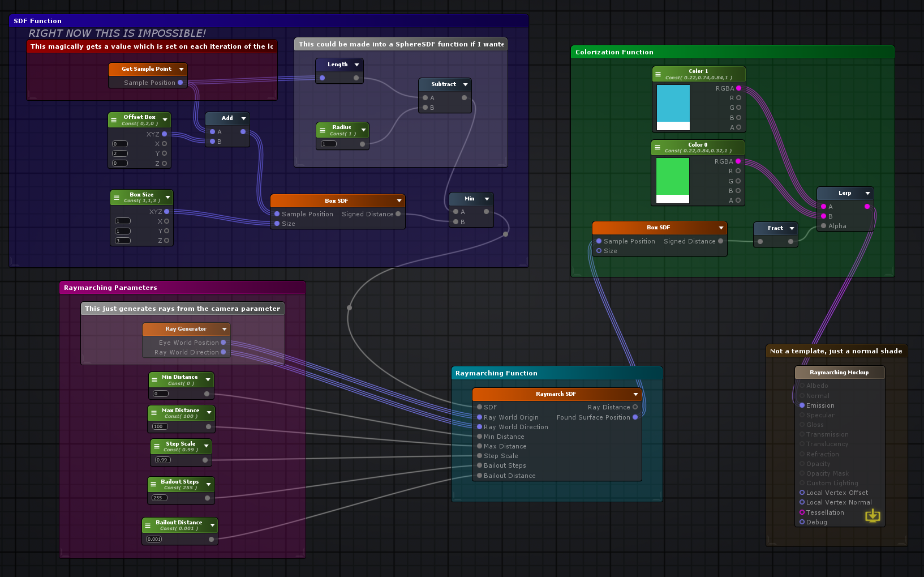Click the hamburger icon on Offset Box node
The width and height of the screenshot is (924, 577).
pos(114,120)
